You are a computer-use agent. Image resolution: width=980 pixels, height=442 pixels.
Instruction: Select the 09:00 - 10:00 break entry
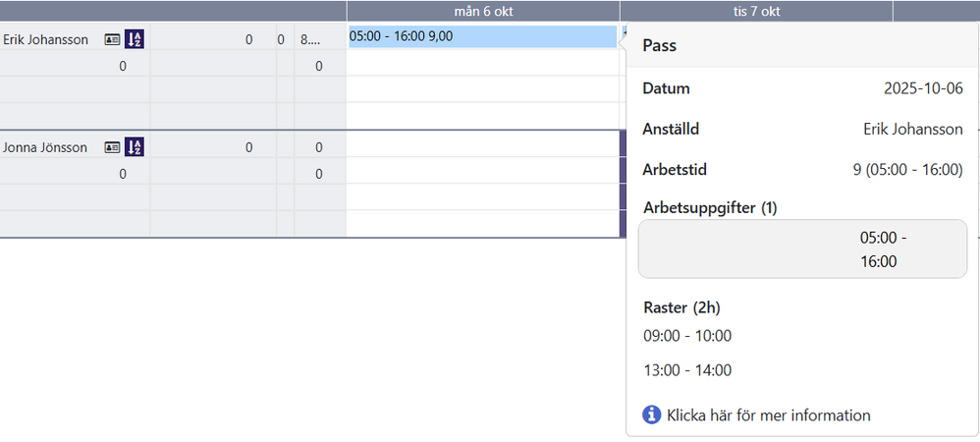687,336
